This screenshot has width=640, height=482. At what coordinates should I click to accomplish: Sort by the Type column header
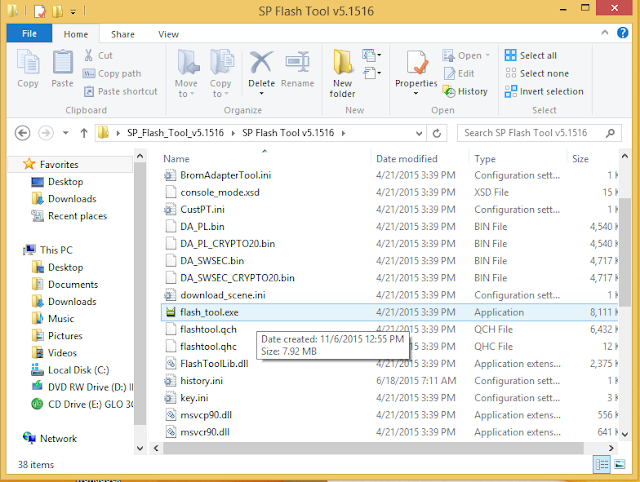tap(485, 159)
